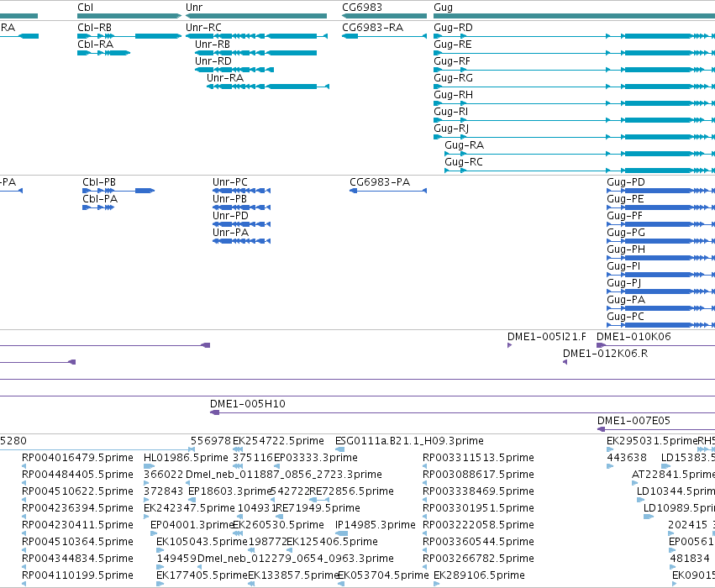Click the Gug-RH transcript label

453,95
